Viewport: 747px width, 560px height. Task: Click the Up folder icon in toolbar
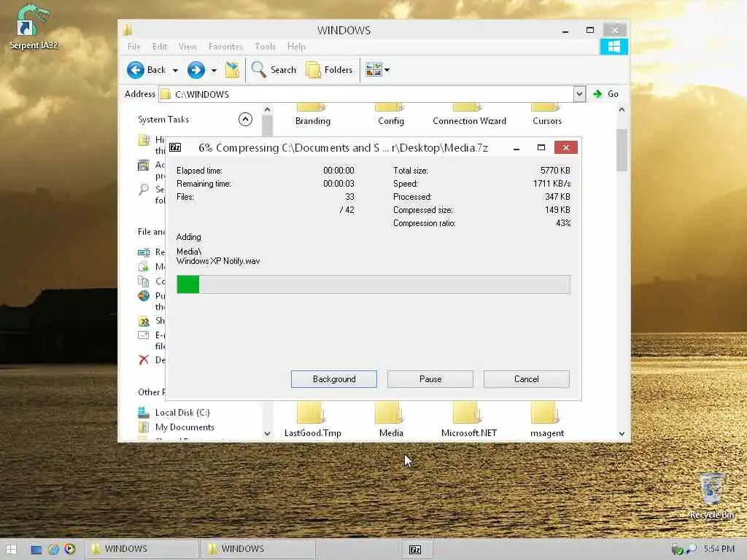coord(233,70)
